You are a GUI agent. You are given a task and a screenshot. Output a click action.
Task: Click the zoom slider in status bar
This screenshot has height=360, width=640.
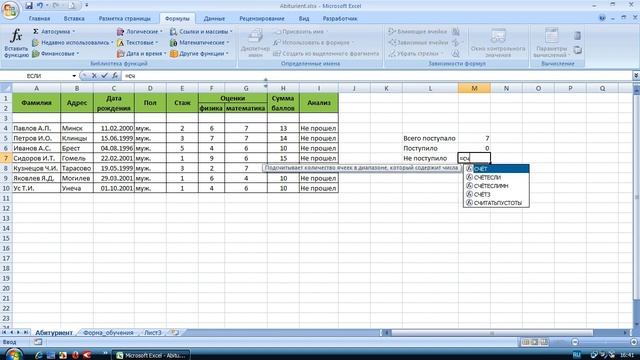coord(604,342)
